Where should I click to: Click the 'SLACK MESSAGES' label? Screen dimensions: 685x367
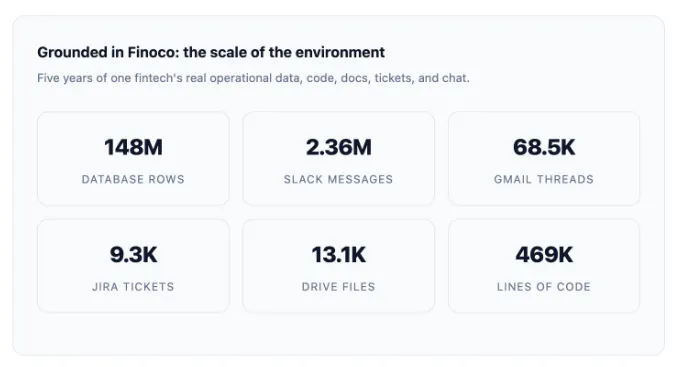pyautogui.click(x=339, y=179)
